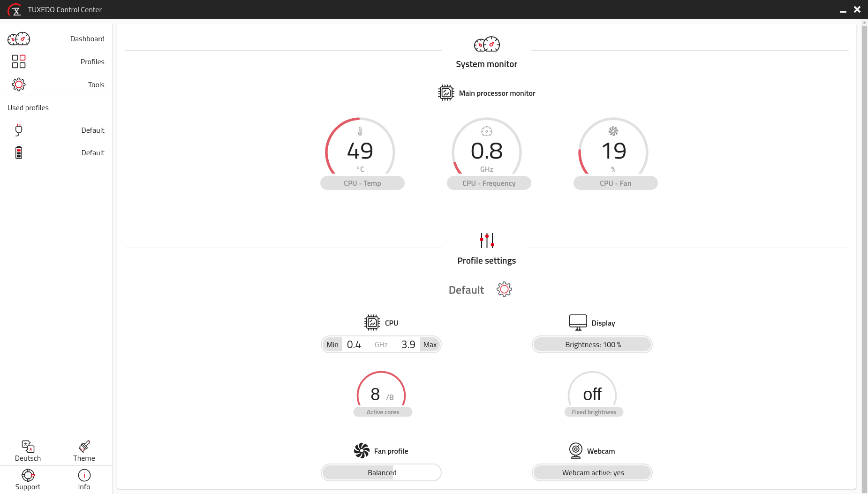Click the CPU Max 3.9 frequency value
This screenshot has width=868, height=494.
click(408, 344)
